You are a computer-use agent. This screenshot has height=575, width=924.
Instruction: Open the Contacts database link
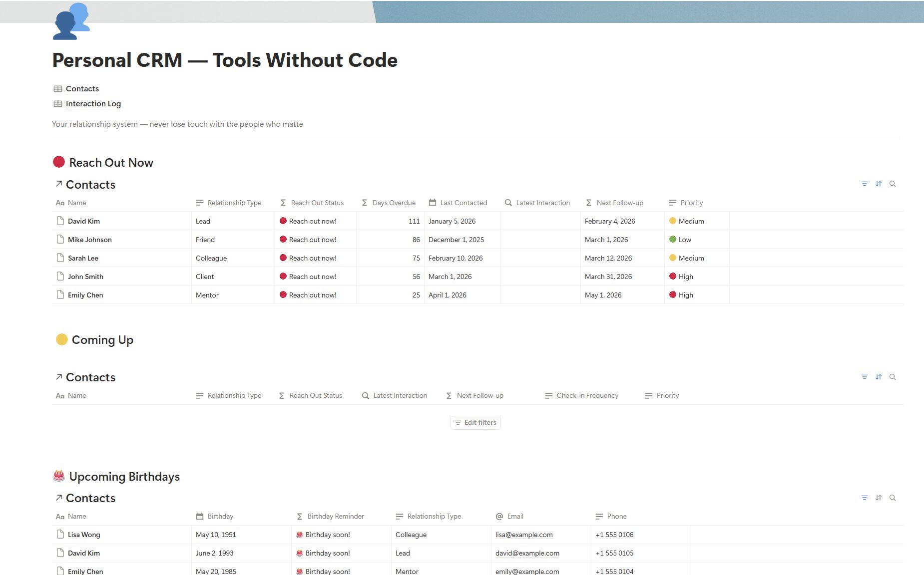coord(82,88)
